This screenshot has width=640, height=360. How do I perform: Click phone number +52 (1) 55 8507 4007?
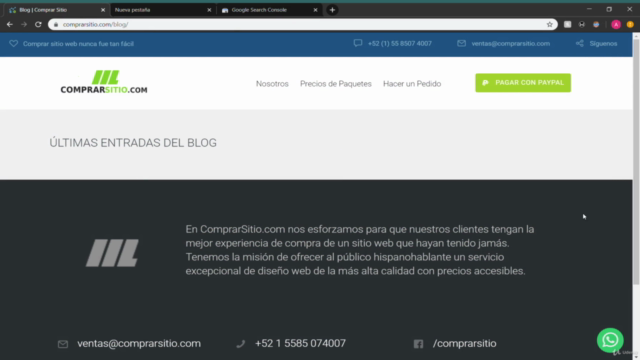click(x=400, y=43)
